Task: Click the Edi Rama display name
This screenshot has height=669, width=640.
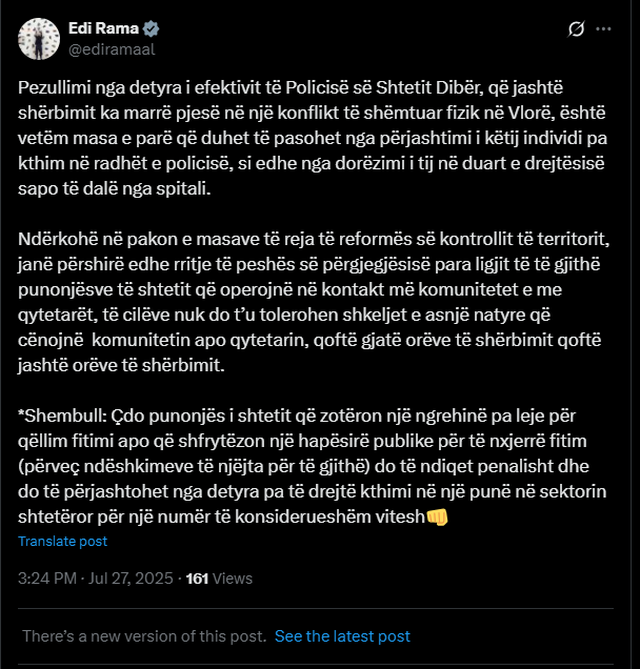Action: pyautogui.click(x=103, y=28)
